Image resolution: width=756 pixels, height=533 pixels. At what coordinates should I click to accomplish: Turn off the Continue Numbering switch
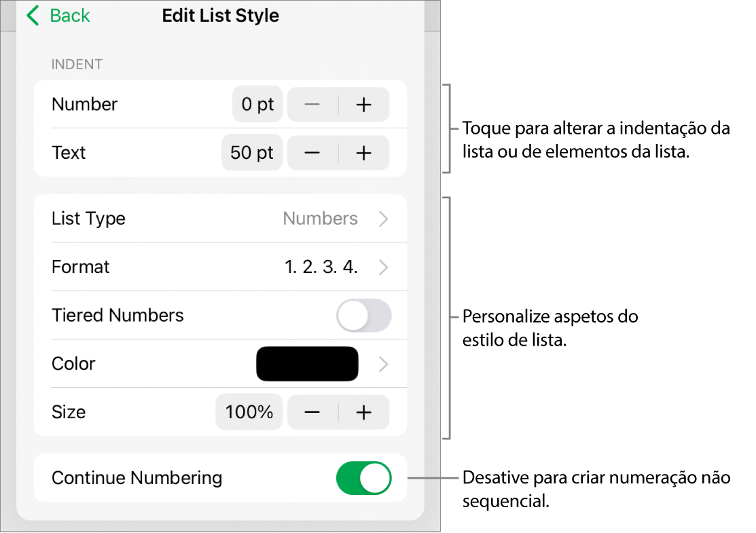pyautogui.click(x=364, y=478)
